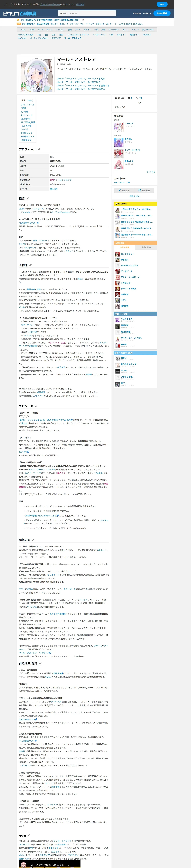Viewport: 191px width, 868px height.
Task: Click the 問題を報告 link
Action: pos(135,196)
